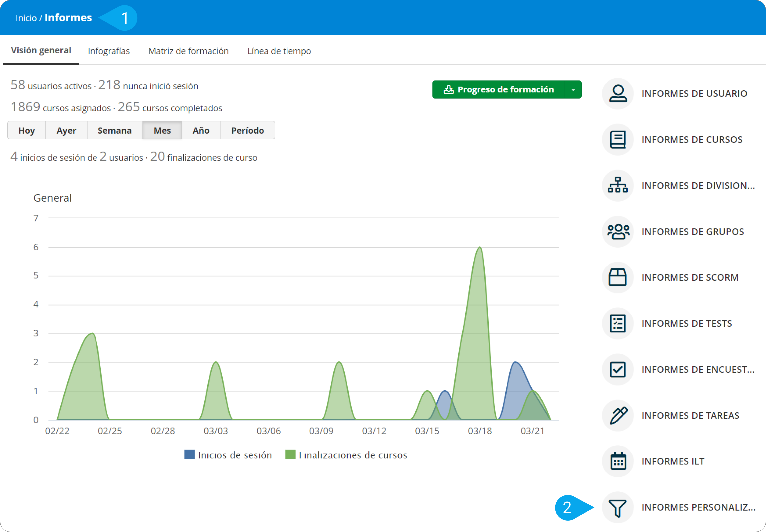766x532 pixels.
Task: Click the Progreso de formación button
Action: click(x=498, y=89)
